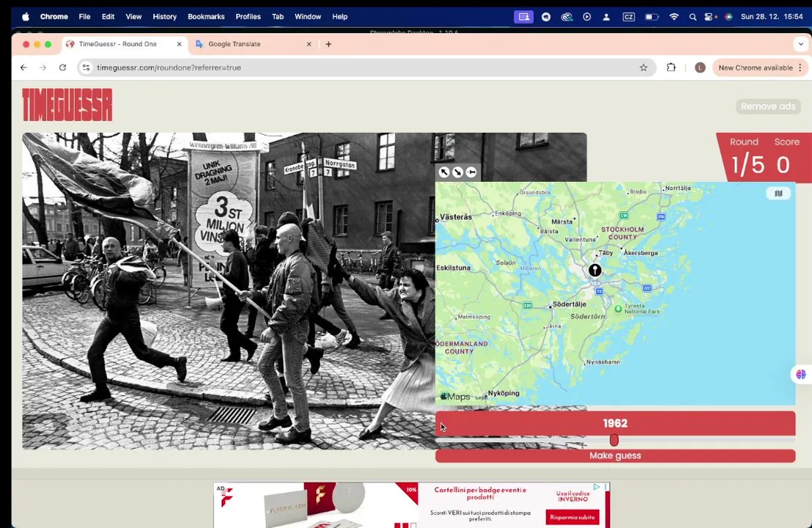Image resolution: width=812 pixels, height=528 pixels.
Task: Open Control Center in the menu bar
Action: click(x=709, y=17)
